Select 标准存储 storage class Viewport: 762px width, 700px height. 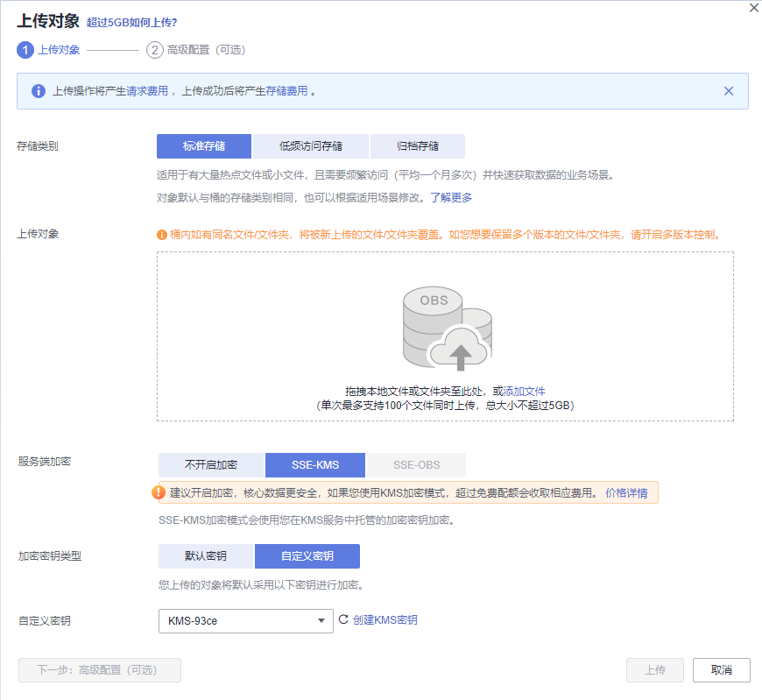(203, 145)
